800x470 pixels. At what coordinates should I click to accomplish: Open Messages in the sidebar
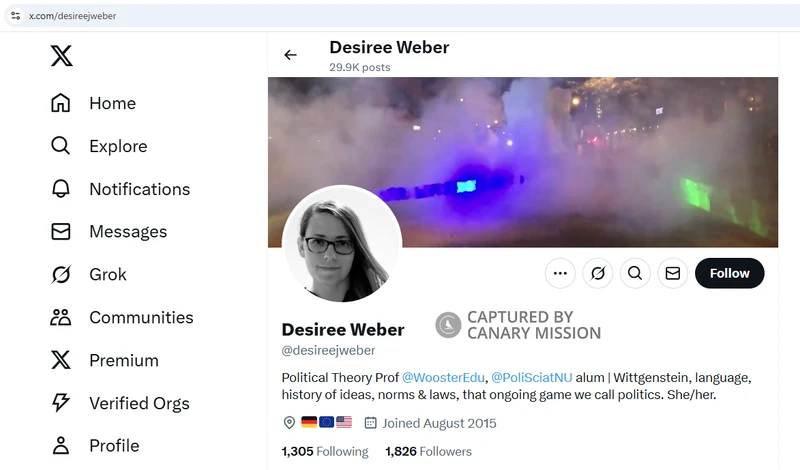tap(109, 232)
